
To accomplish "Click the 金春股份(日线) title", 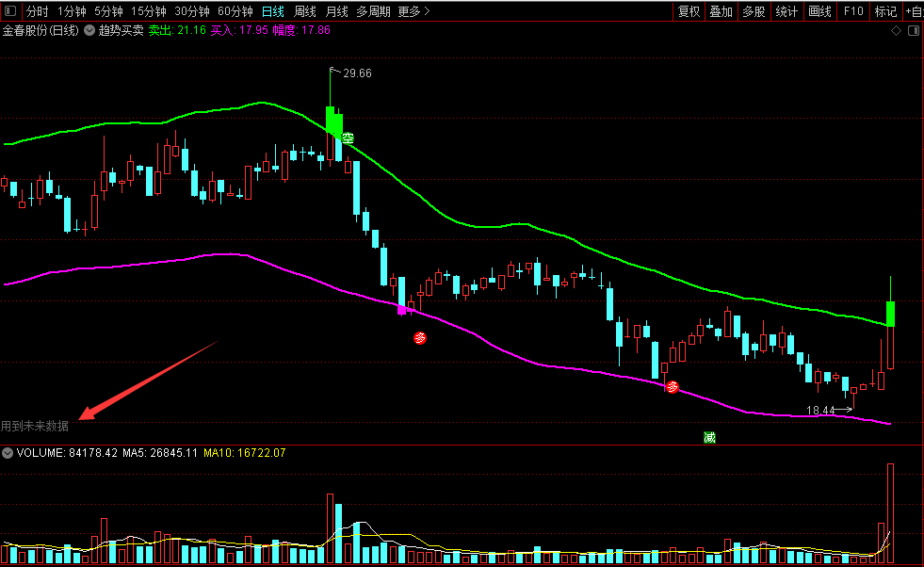I will [x=41, y=30].
